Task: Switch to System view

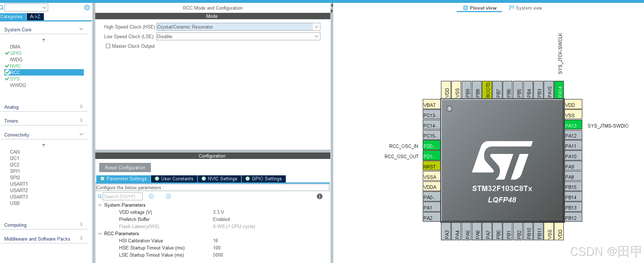Action: point(526,8)
